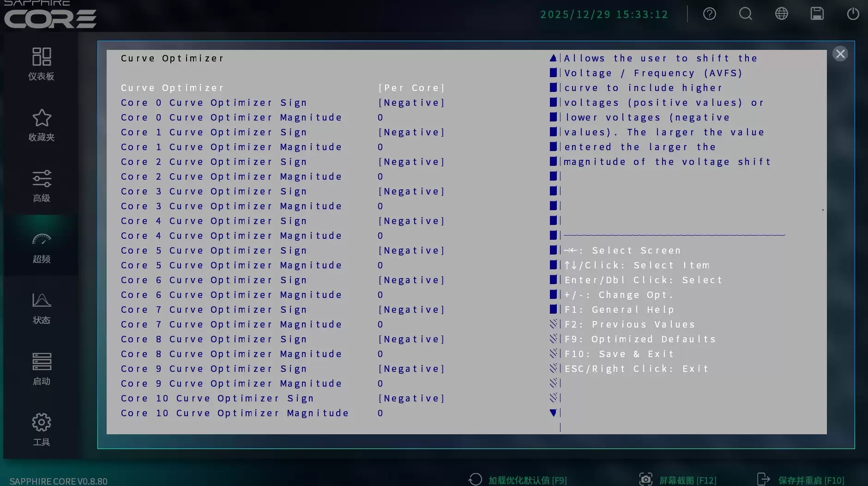Open the Curve Optimizer Per Core dropdown
868x486 pixels.
tap(411, 87)
